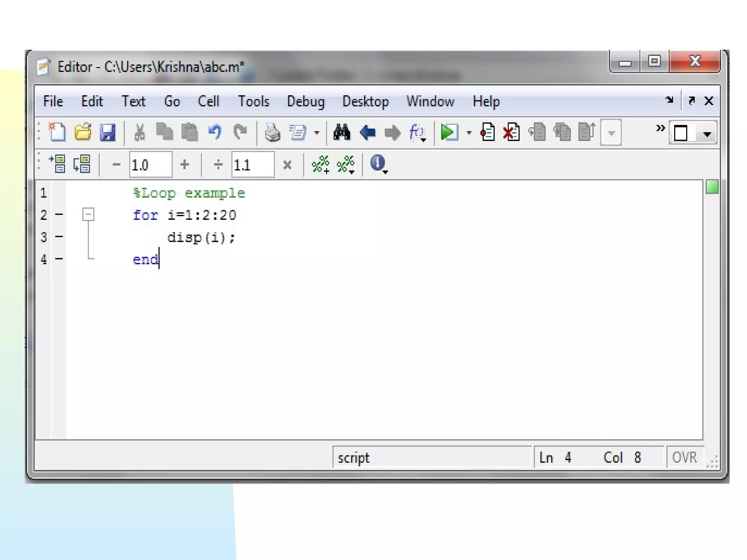Click the set/clear breakpoint icon
The width and height of the screenshot is (747, 560).
pyautogui.click(x=488, y=132)
